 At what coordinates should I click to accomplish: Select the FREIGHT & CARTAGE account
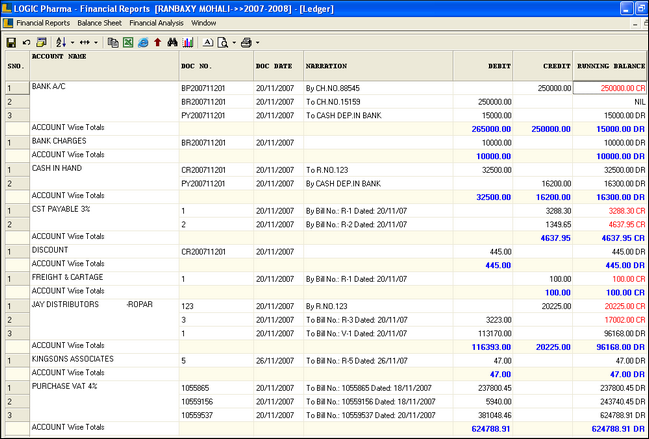(67, 277)
